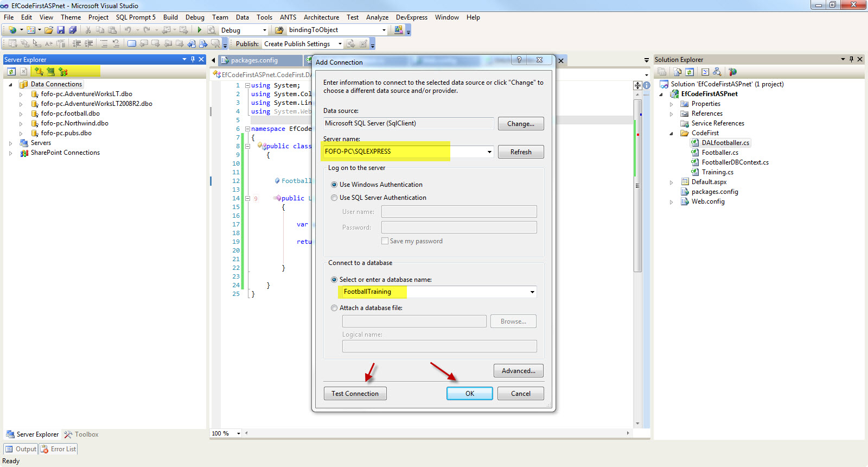Click ASP.NET Configuration icon in Solution Explorer
Image resolution: width=868 pixels, height=467 pixels.
pos(733,72)
